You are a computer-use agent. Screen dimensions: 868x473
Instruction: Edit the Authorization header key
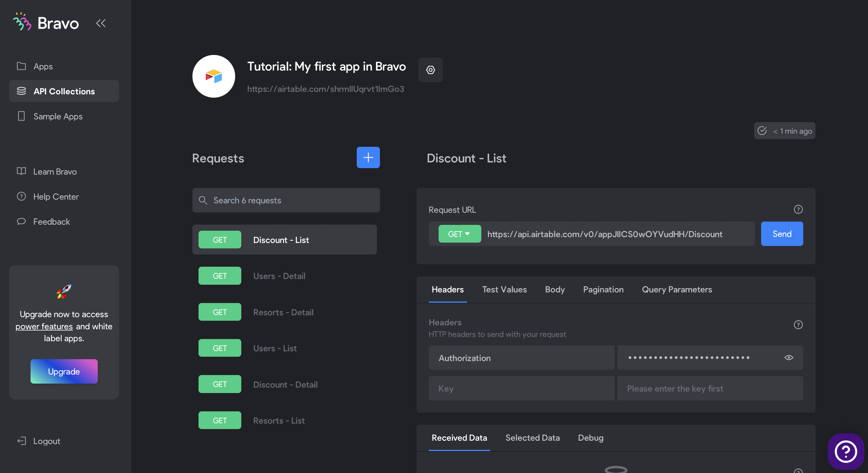pyautogui.click(x=521, y=358)
